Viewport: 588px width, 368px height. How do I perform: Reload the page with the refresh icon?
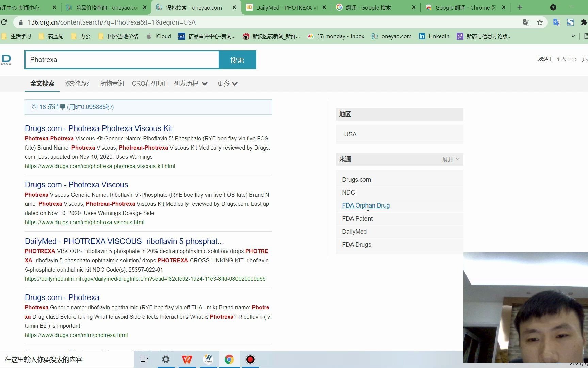coord(4,22)
